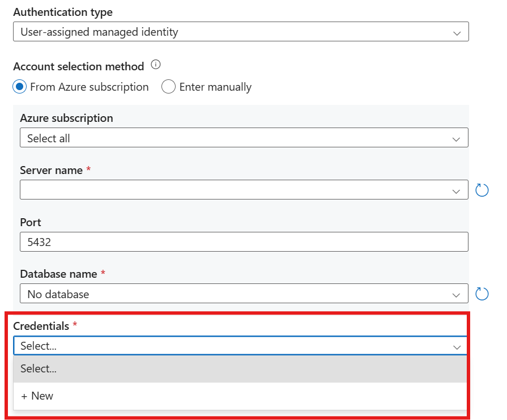
Task: Select the From Azure subscription radio button
Action: 20,87
